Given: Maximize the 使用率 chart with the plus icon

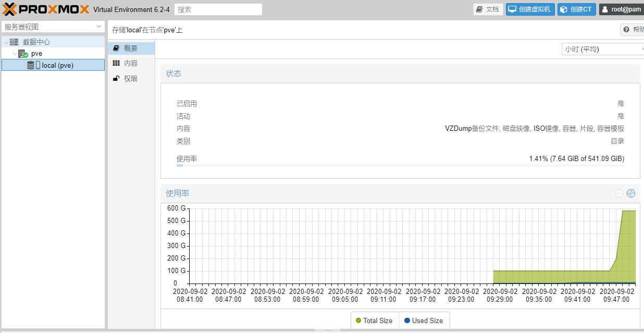Looking at the screenshot, I should click(630, 193).
